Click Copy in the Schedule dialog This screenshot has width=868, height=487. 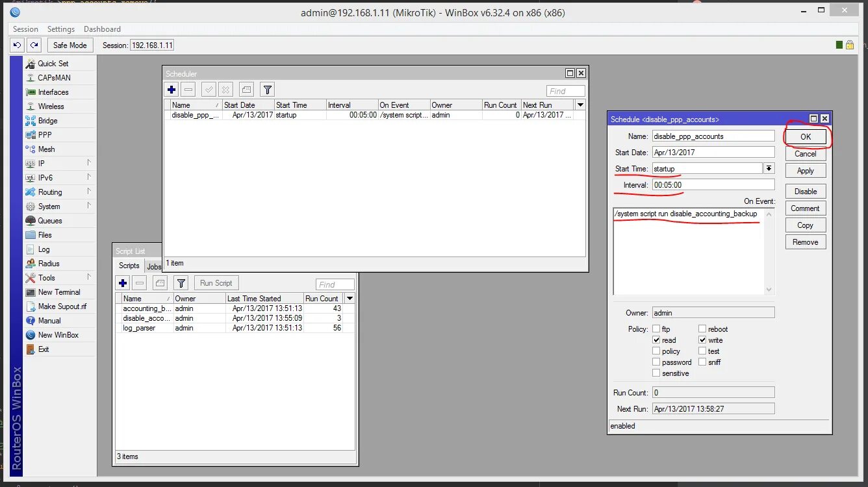(806, 225)
